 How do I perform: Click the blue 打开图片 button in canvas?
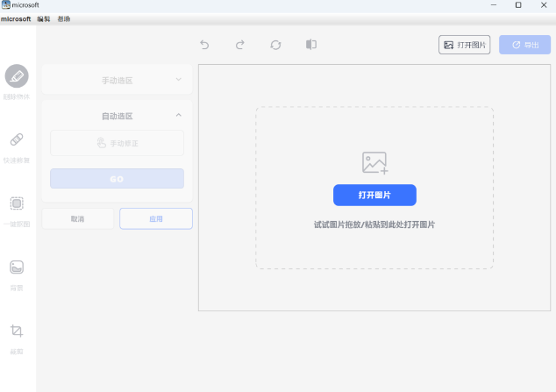pos(374,195)
